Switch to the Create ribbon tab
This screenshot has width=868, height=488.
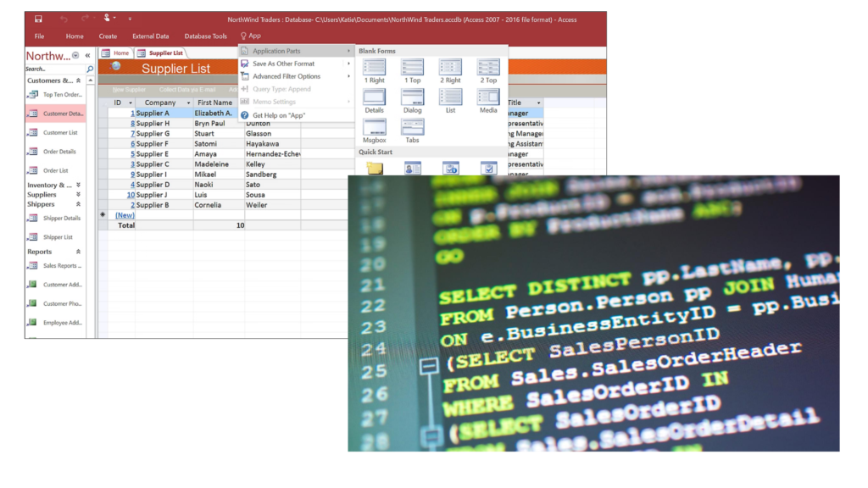108,36
